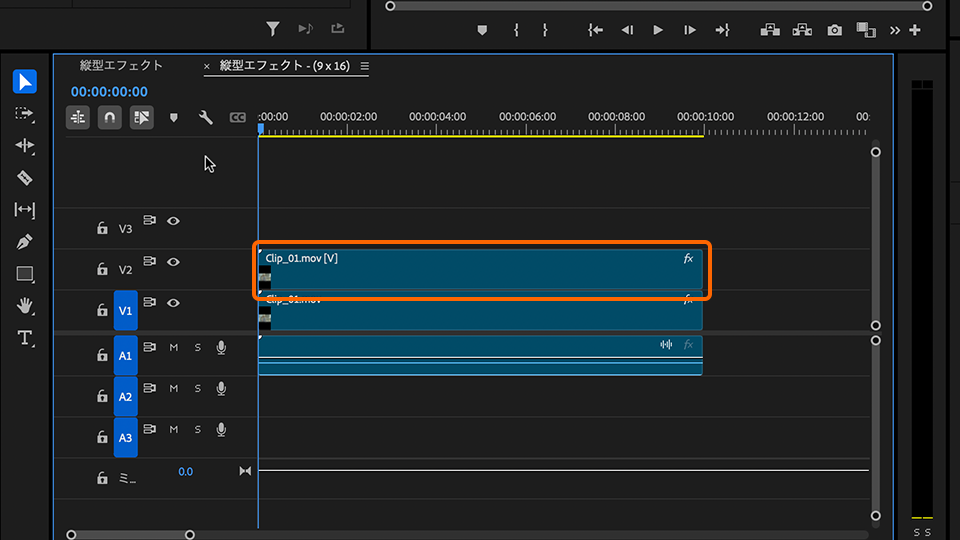960x540 pixels.
Task: Switch to the first 縦型エフェクト sequence tab
Action: tap(121, 66)
